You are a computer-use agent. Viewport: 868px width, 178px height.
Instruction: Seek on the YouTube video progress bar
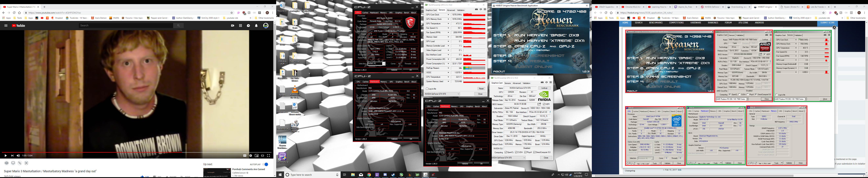136,152
